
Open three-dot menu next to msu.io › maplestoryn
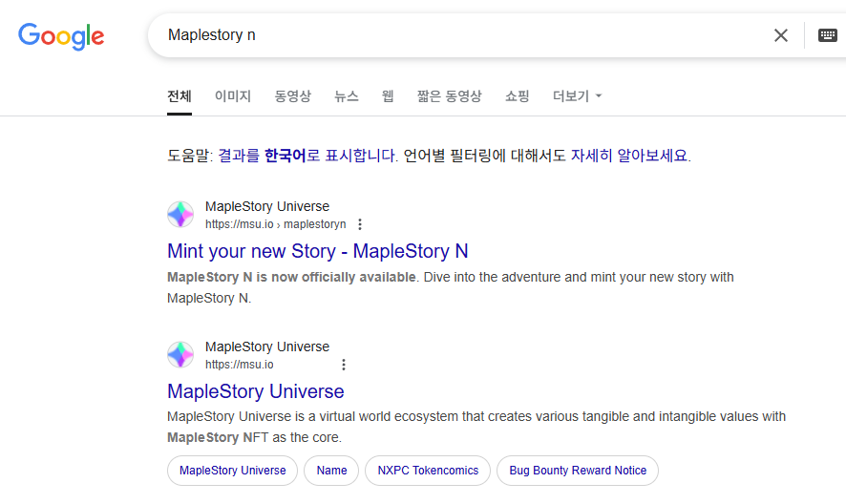360,224
